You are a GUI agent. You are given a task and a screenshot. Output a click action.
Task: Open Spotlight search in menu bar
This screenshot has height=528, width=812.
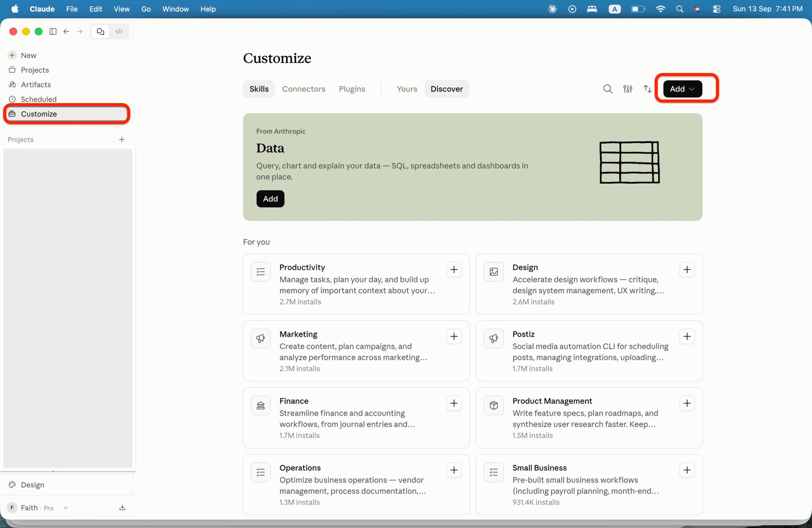[679, 9]
